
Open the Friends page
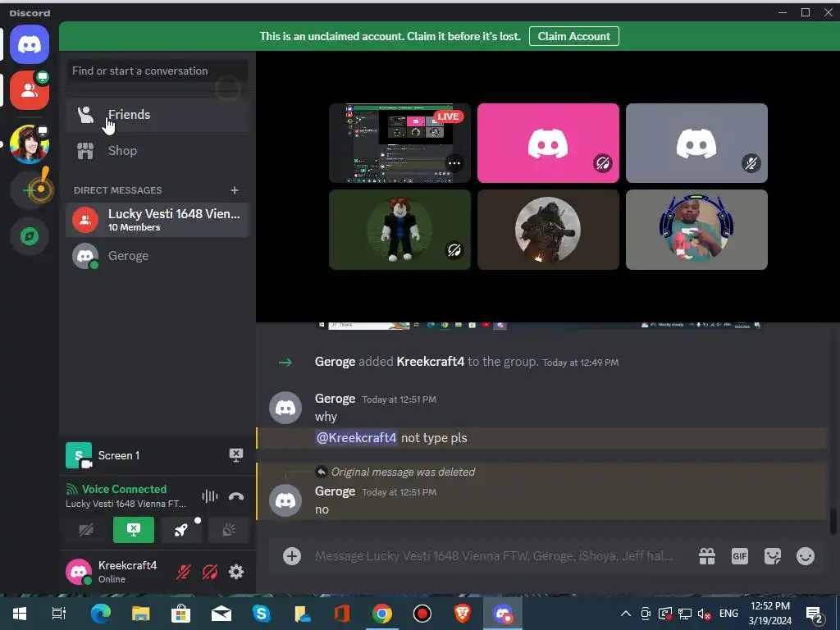click(158, 115)
